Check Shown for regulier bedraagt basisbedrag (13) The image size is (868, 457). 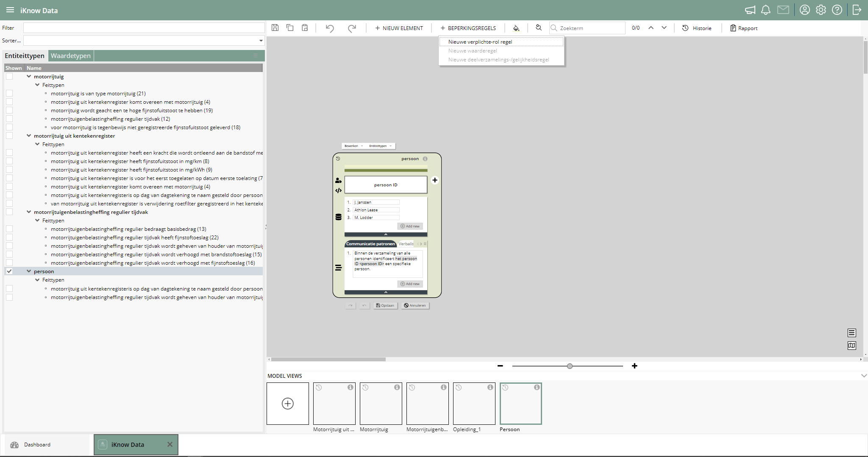[x=9, y=229]
